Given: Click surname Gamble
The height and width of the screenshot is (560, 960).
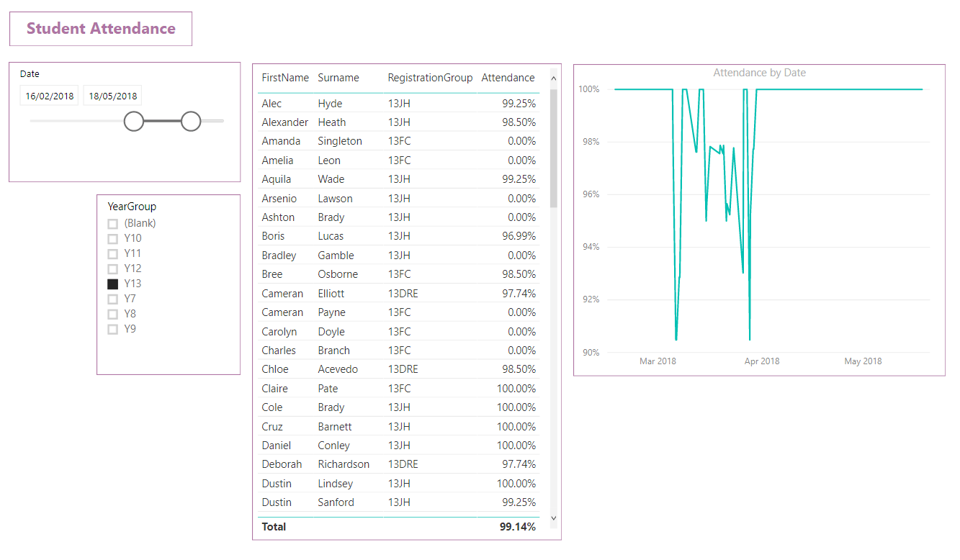Looking at the screenshot, I should [336, 256].
